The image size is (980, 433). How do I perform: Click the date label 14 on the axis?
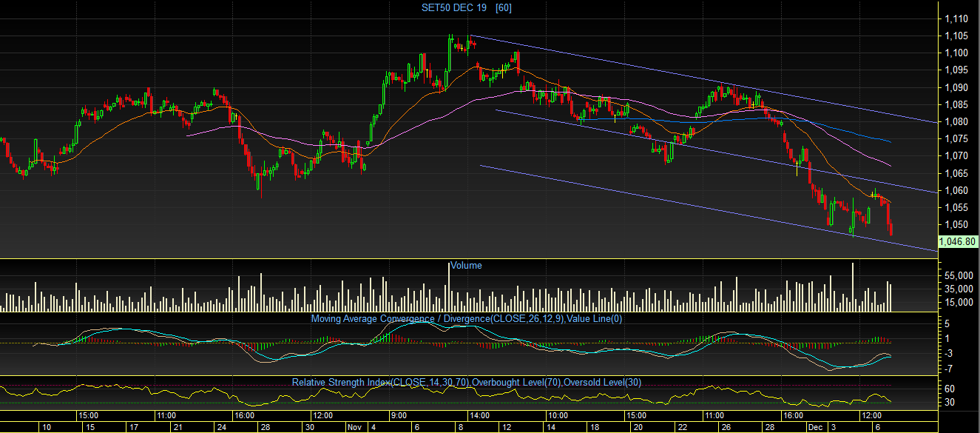coord(551,427)
